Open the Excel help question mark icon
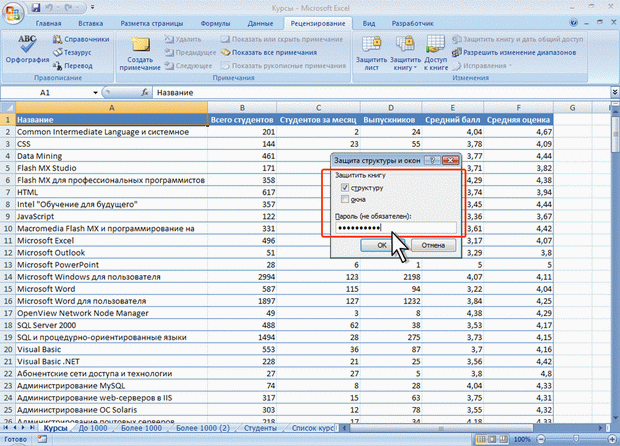 click(x=574, y=23)
